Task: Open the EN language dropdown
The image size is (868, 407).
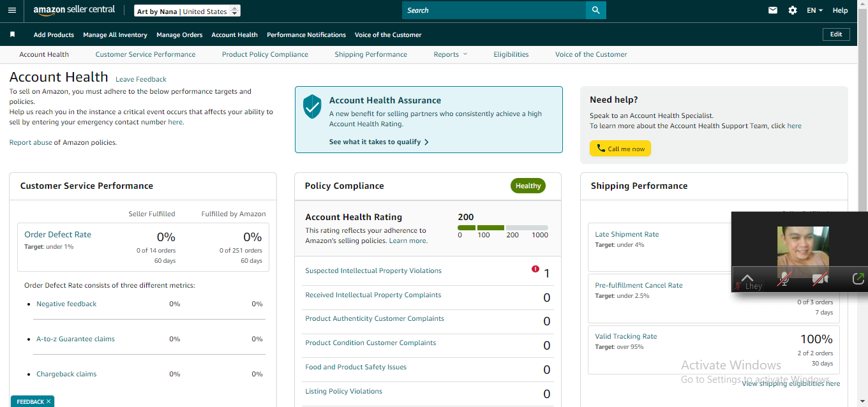Action: (x=815, y=10)
